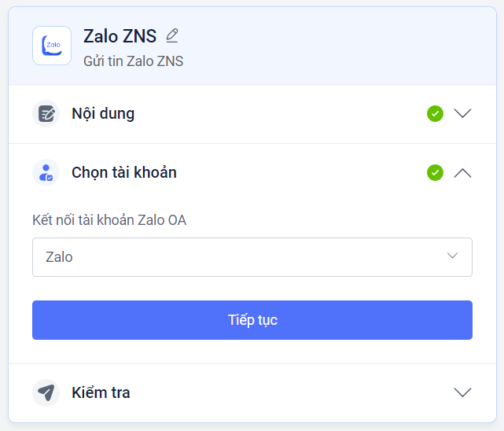Click the Chọn tài khoản user icon
Screen dimensions: 504x431
pyautogui.click(x=46, y=172)
